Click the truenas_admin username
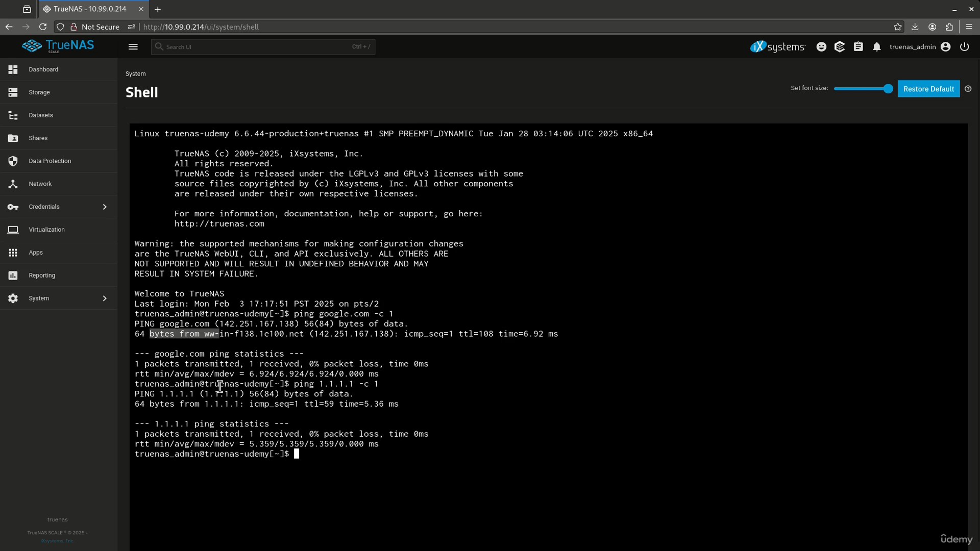Screen dimensions: 980x551 pos(912,47)
